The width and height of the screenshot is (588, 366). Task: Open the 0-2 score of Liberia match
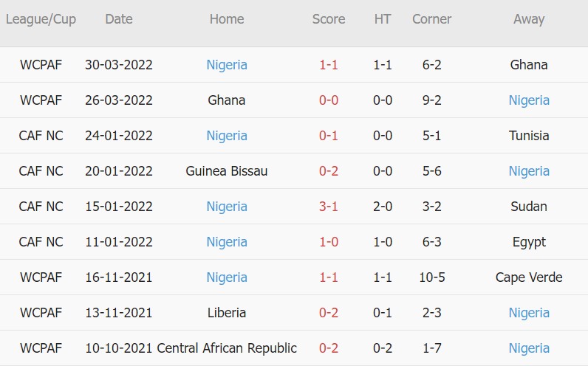pos(329,313)
